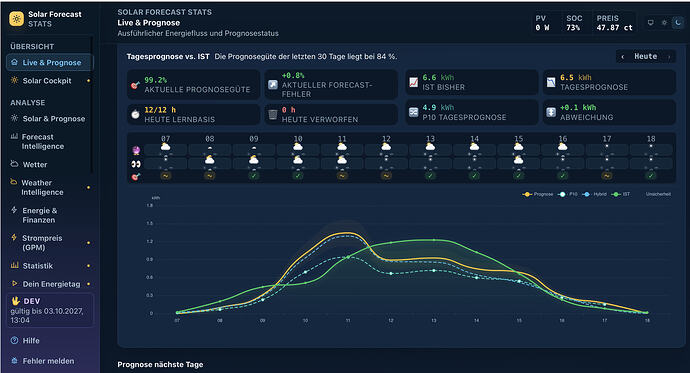This screenshot has height=373, width=690.
Task: Click the 09 hour accuracy check mark
Action: click(x=254, y=176)
